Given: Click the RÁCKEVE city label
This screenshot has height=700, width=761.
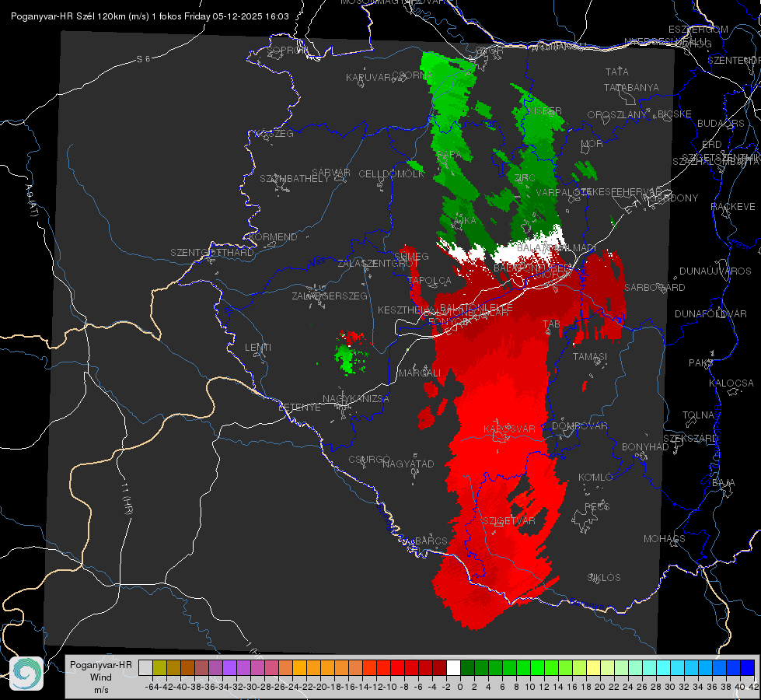Looking at the screenshot, I should pyautogui.click(x=733, y=207).
